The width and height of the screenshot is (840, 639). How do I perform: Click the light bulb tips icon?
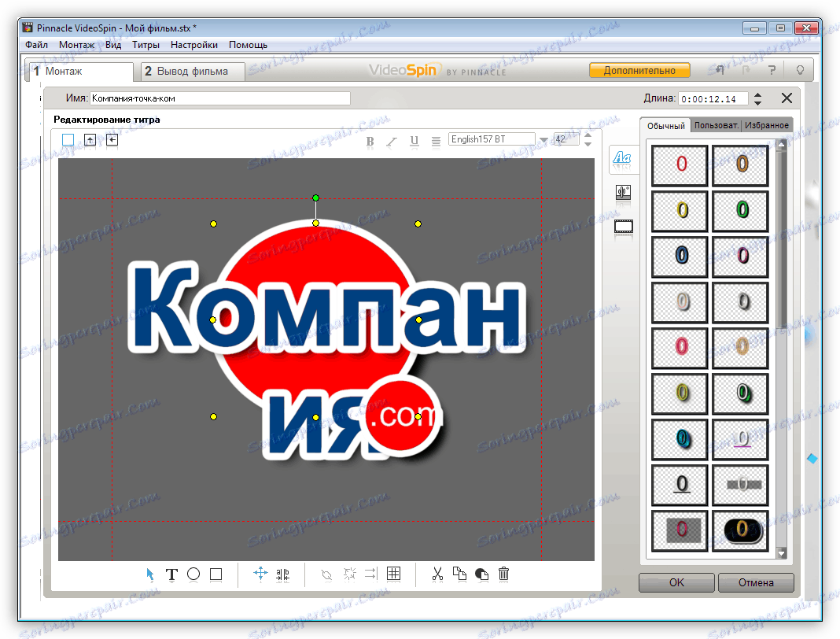[801, 70]
